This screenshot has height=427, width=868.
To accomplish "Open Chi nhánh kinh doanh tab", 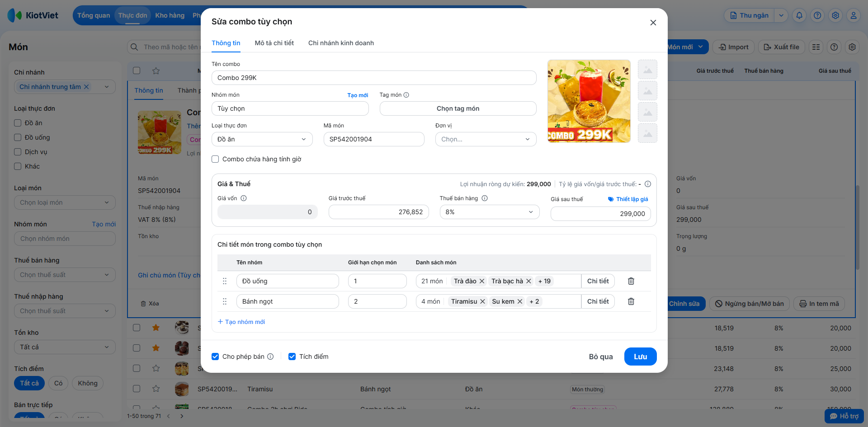I will (341, 43).
